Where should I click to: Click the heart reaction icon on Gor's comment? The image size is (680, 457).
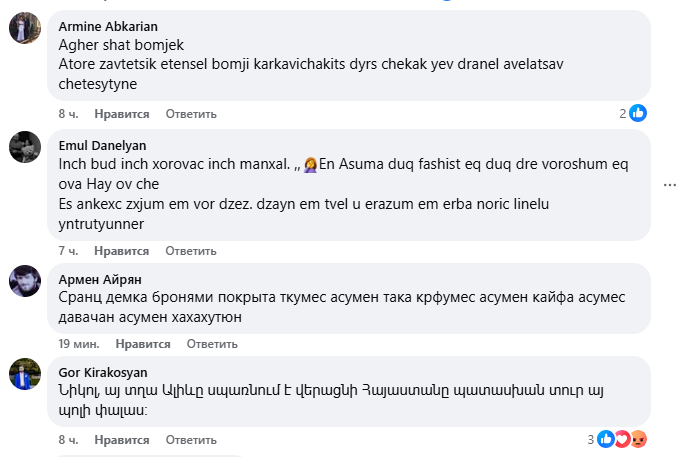click(623, 439)
